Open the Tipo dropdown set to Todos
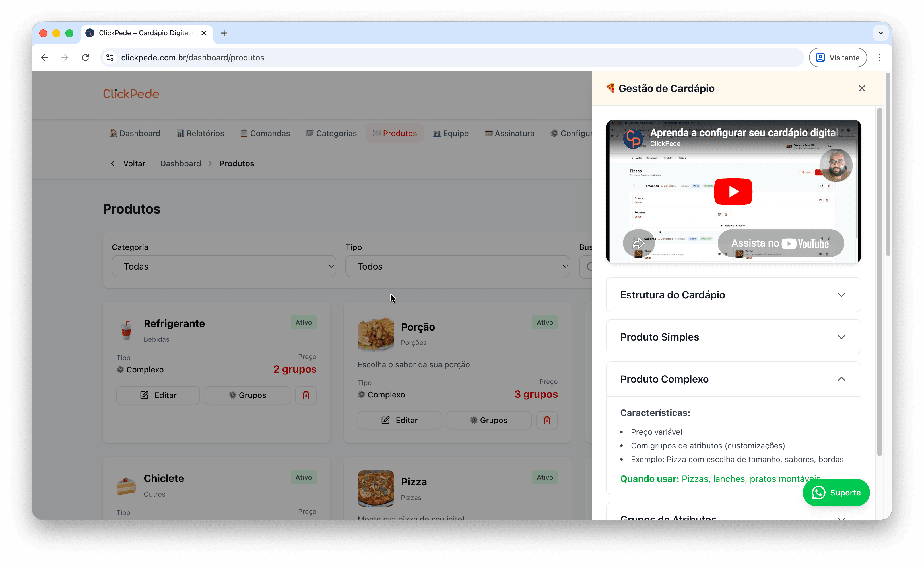924x562 pixels. (457, 266)
